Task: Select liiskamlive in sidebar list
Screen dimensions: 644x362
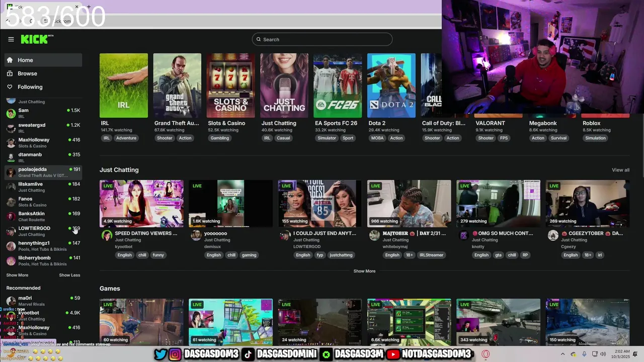Action: (x=44, y=187)
